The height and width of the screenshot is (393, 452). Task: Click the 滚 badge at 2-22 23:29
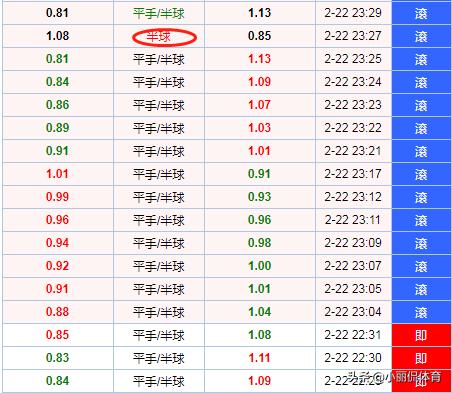pos(421,13)
